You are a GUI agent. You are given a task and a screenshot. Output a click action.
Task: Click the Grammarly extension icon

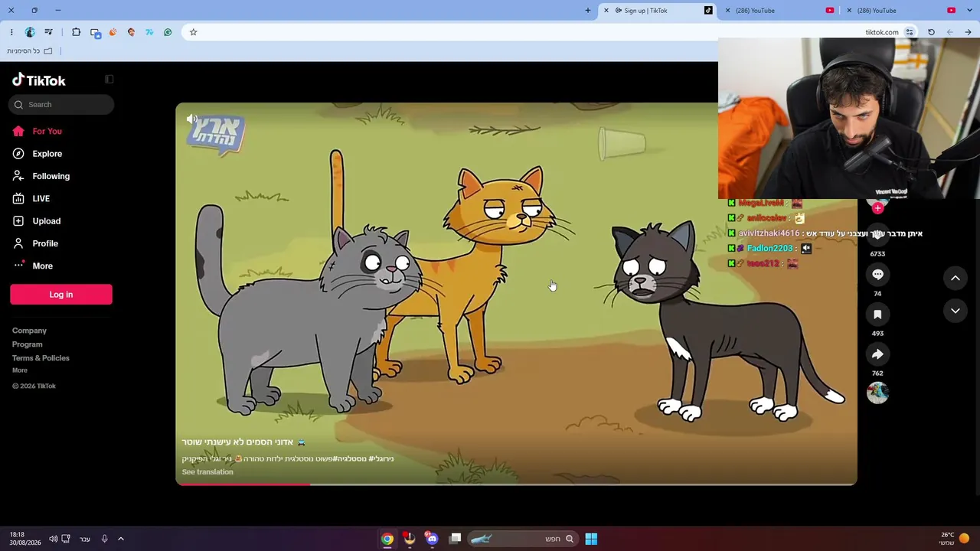168,32
